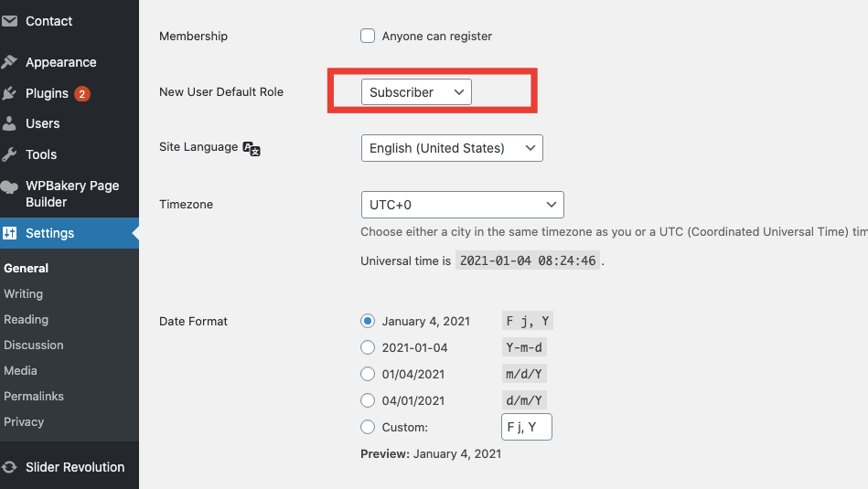This screenshot has width=868, height=489.
Task: Select the Custom date format radio
Action: pos(368,427)
